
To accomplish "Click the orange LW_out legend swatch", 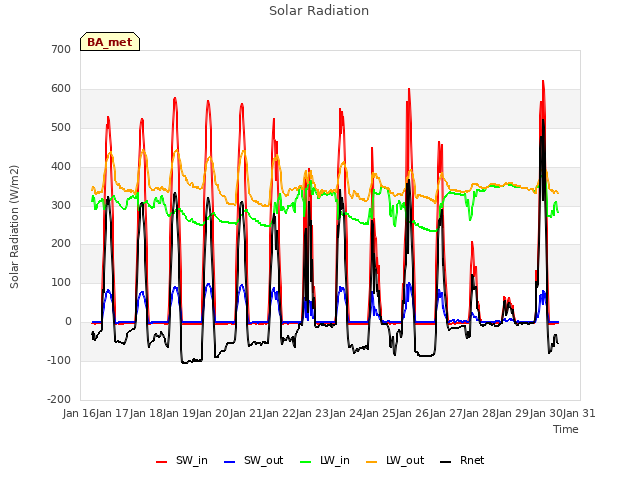I will (x=372, y=462).
